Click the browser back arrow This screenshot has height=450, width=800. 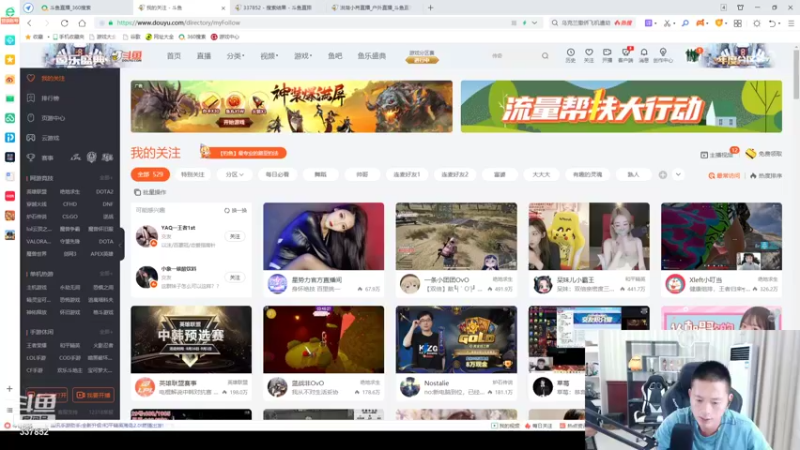coord(30,23)
